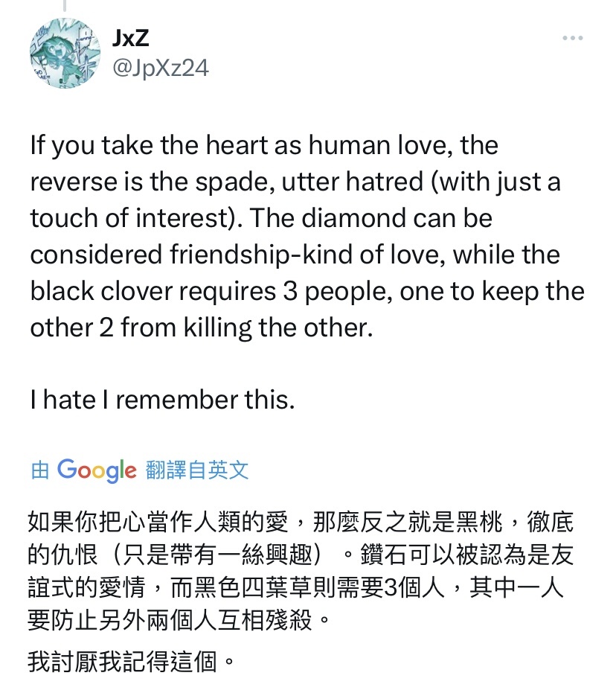Click the display name JxZ
This screenshot has height=693, width=616.
pos(130,38)
